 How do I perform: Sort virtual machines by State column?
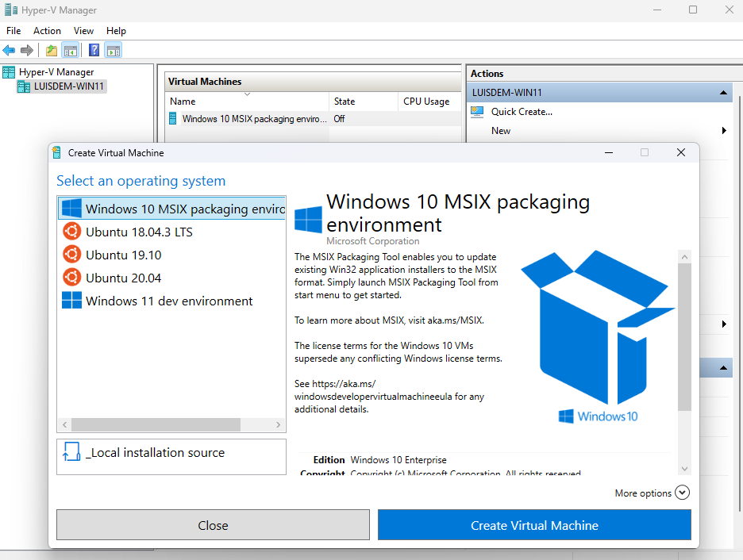coord(363,102)
